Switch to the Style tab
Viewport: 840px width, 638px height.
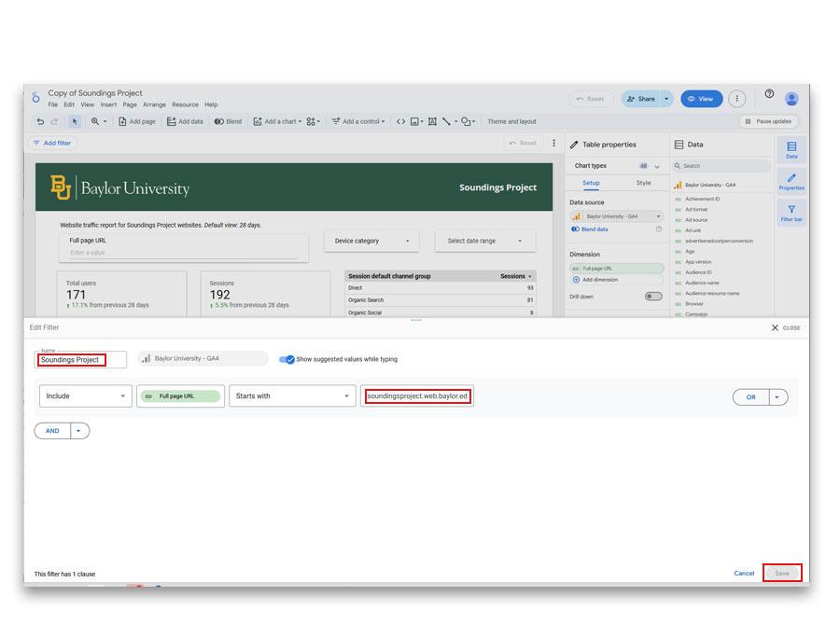coord(643,183)
